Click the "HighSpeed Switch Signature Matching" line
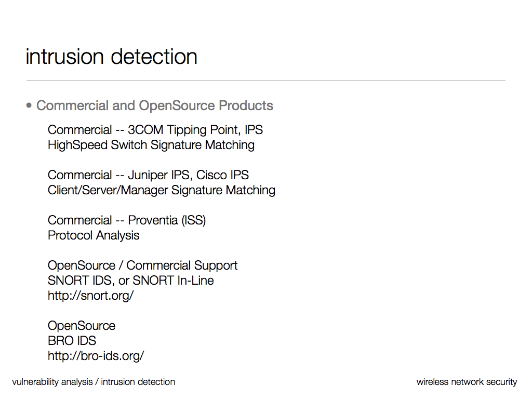The width and height of the screenshot is (532, 399). 151,144
